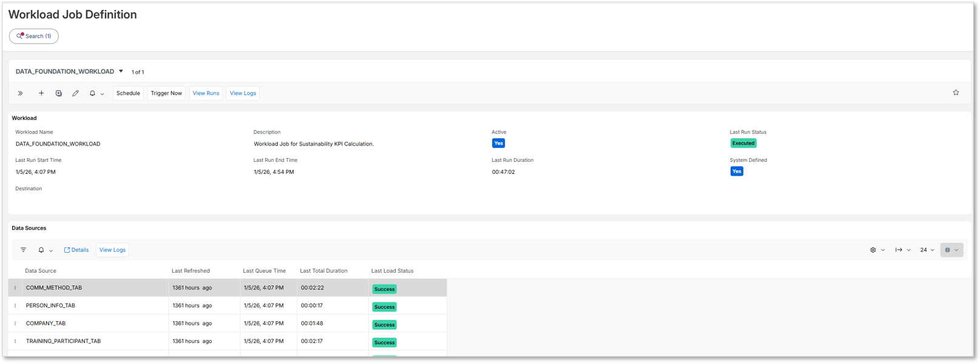Select the PERSON_INFO_TAB data source
This screenshot has height=363, width=980.
[x=50, y=305]
